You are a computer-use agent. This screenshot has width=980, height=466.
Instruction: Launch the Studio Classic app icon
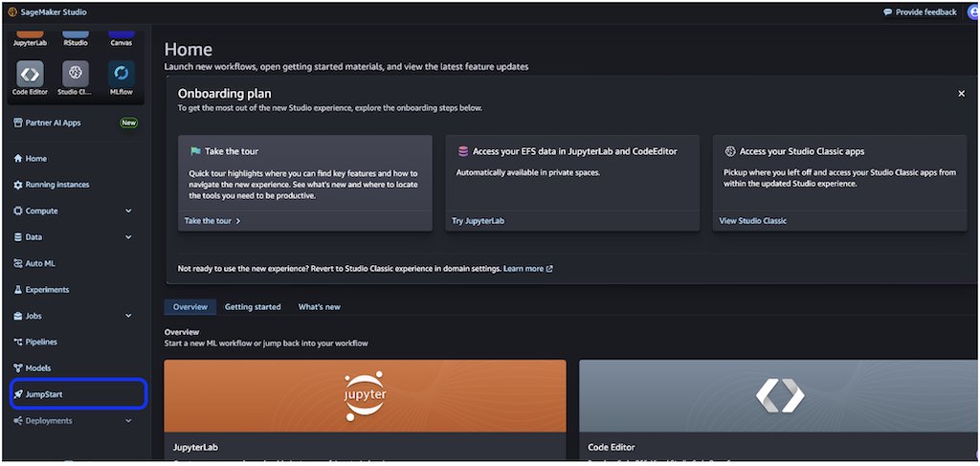click(x=76, y=74)
